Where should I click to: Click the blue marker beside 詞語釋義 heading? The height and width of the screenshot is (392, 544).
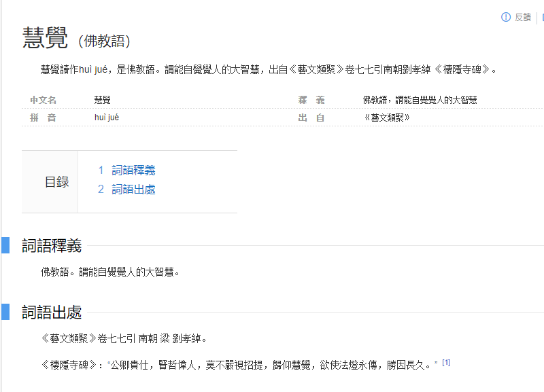(5, 245)
